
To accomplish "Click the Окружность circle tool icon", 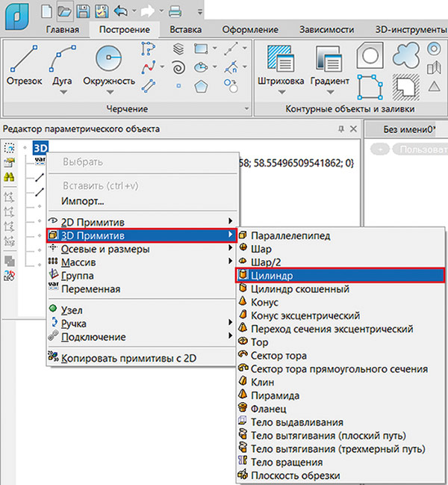I will [109, 57].
